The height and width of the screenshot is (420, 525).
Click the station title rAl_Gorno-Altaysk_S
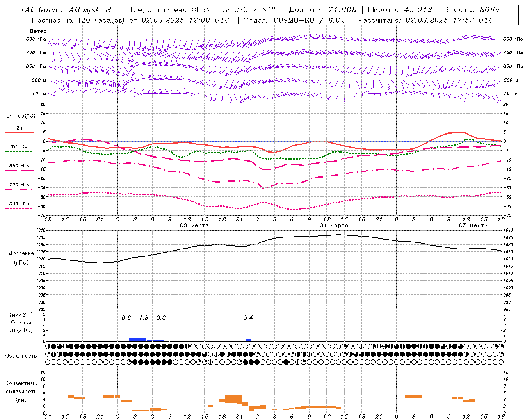pyautogui.click(x=66, y=10)
